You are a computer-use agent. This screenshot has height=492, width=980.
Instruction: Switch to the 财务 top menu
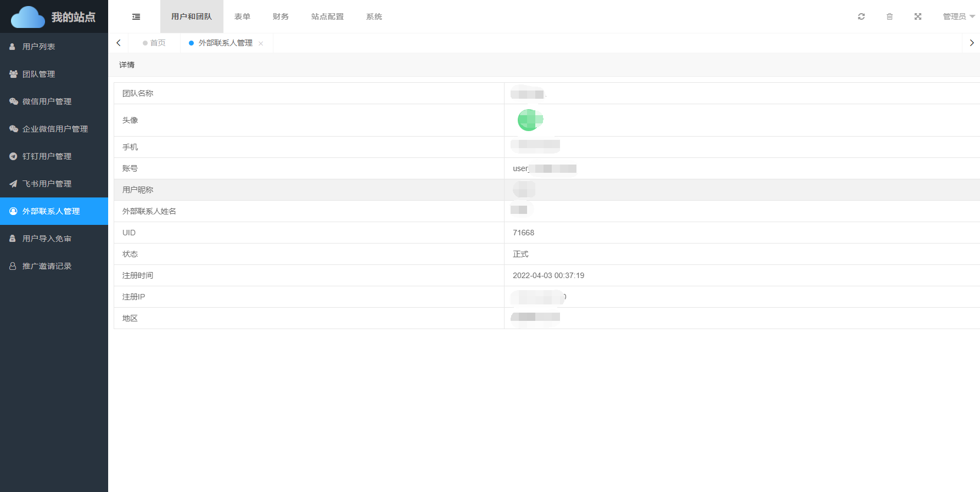click(x=281, y=17)
